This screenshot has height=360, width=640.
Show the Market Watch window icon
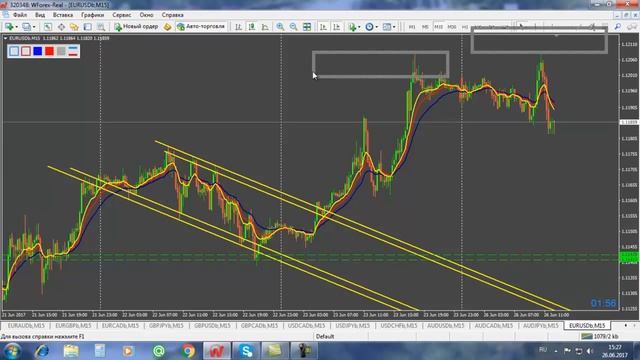pyautogui.click(x=48, y=27)
